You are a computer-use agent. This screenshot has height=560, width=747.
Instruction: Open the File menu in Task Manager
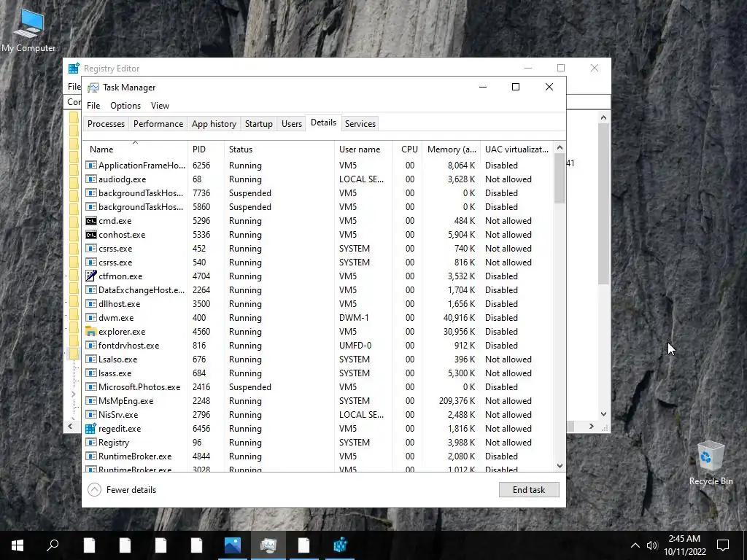[x=93, y=106]
